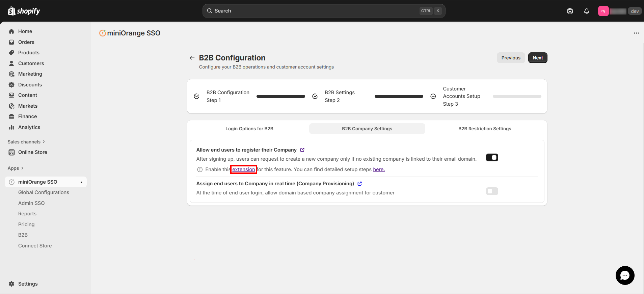Click the Discounts badge icon

click(x=11, y=85)
